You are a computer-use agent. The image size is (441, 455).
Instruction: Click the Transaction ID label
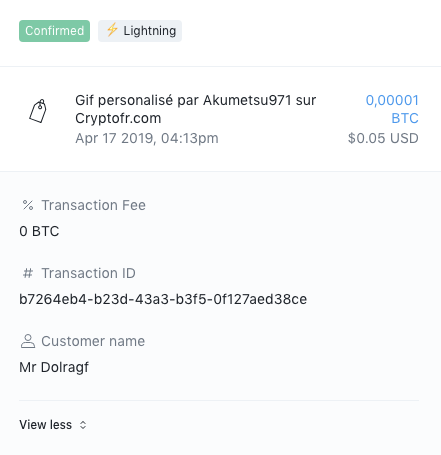[88, 273]
